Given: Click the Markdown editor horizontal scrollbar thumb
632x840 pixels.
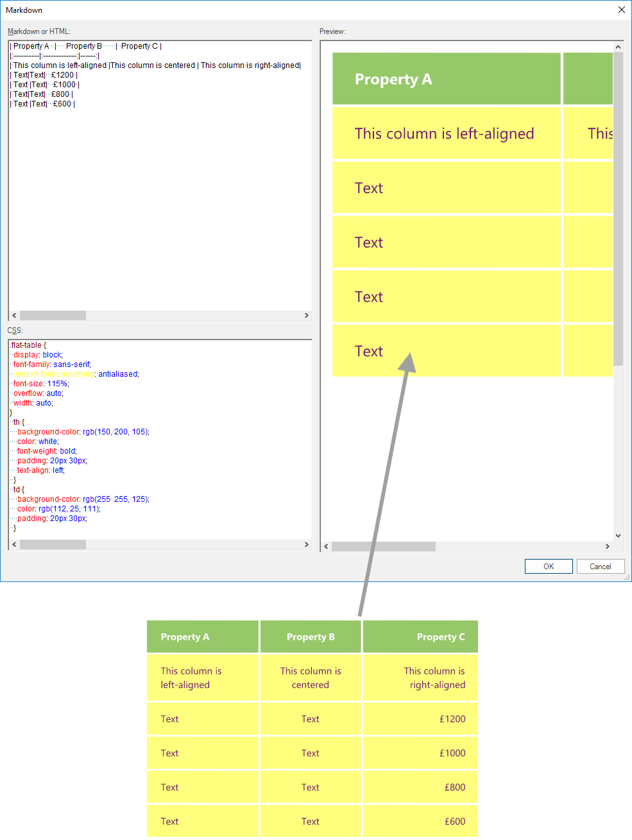Looking at the screenshot, I should (x=53, y=316).
